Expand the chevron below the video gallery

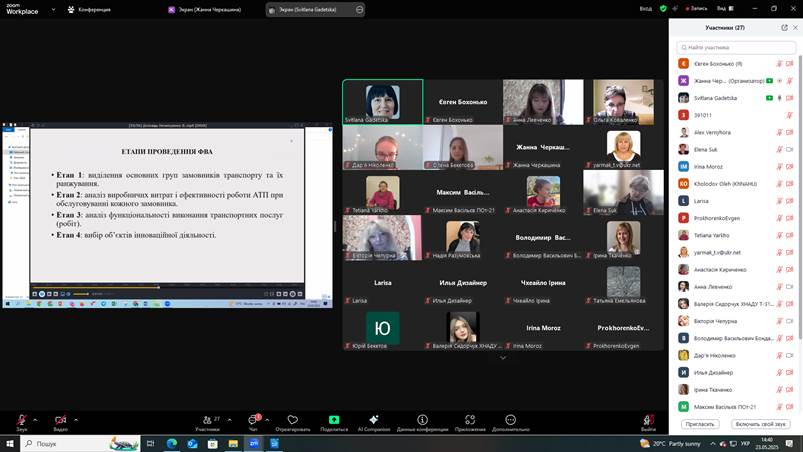[x=502, y=357]
